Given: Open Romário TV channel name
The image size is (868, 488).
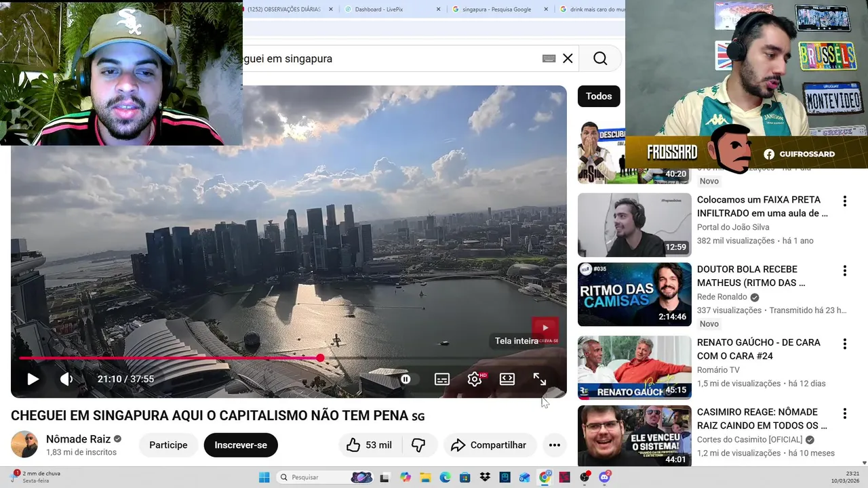Looking at the screenshot, I should (x=718, y=370).
